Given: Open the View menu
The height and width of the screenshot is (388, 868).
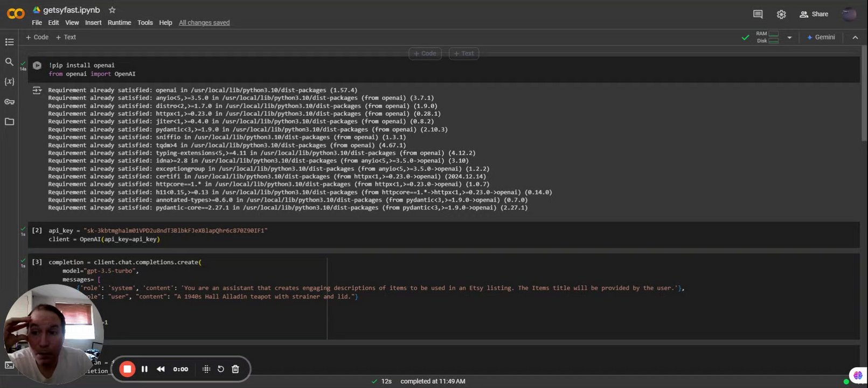Looking at the screenshot, I should (72, 23).
